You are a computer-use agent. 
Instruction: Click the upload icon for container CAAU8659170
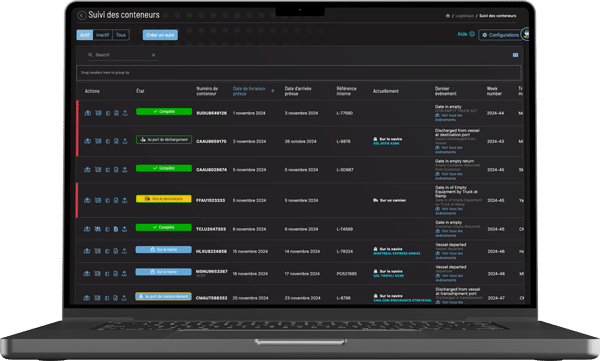125,141
